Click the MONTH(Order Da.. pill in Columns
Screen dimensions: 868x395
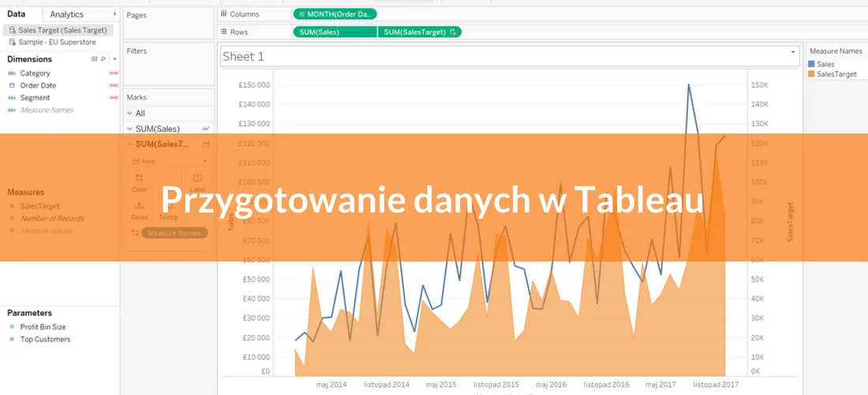[335, 14]
